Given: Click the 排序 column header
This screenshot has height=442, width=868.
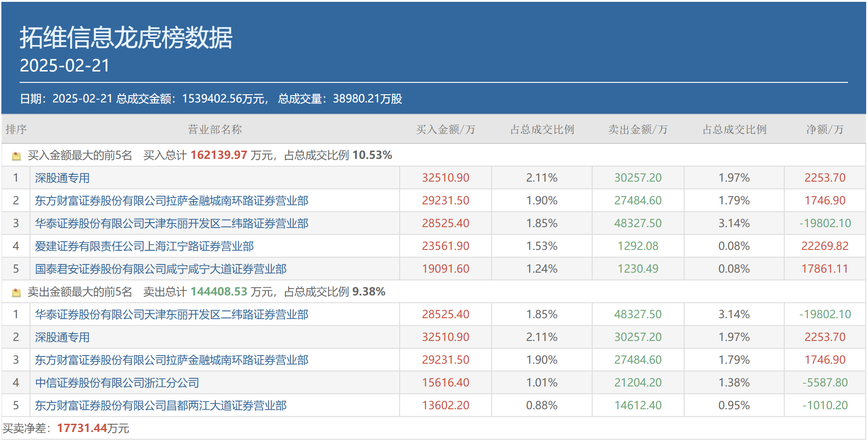Looking at the screenshot, I should coord(16,130).
